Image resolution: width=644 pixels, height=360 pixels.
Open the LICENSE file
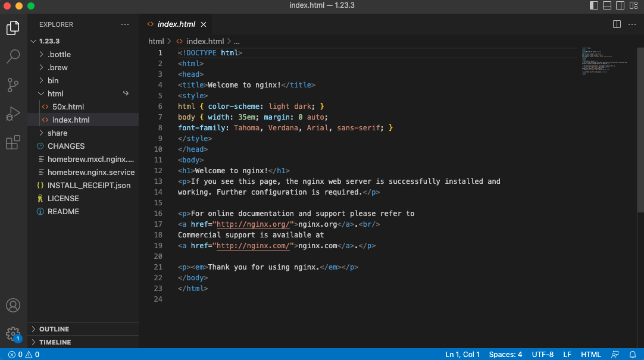pyautogui.click(x=83, y=199)
